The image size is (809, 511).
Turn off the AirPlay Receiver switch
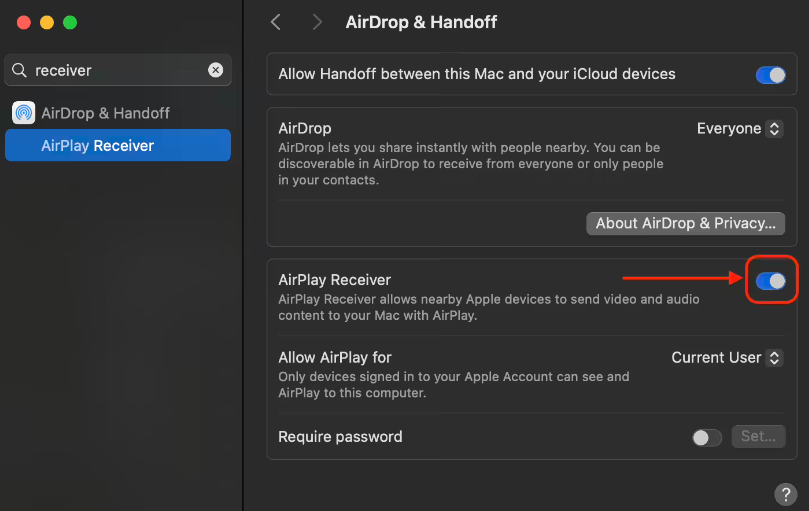(771, 281)
